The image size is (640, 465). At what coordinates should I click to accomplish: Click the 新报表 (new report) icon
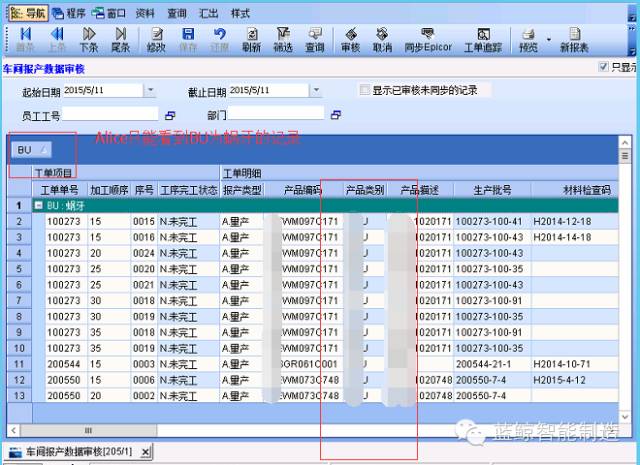574,34
